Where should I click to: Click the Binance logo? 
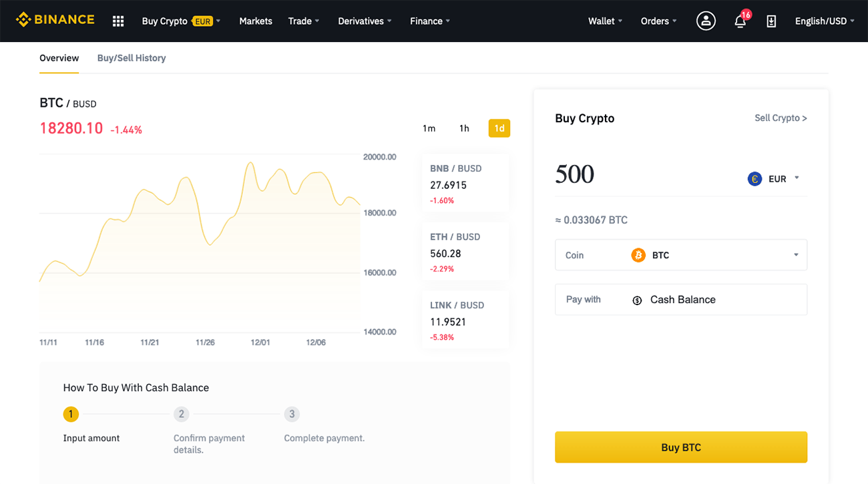click(x=55, y=19)
